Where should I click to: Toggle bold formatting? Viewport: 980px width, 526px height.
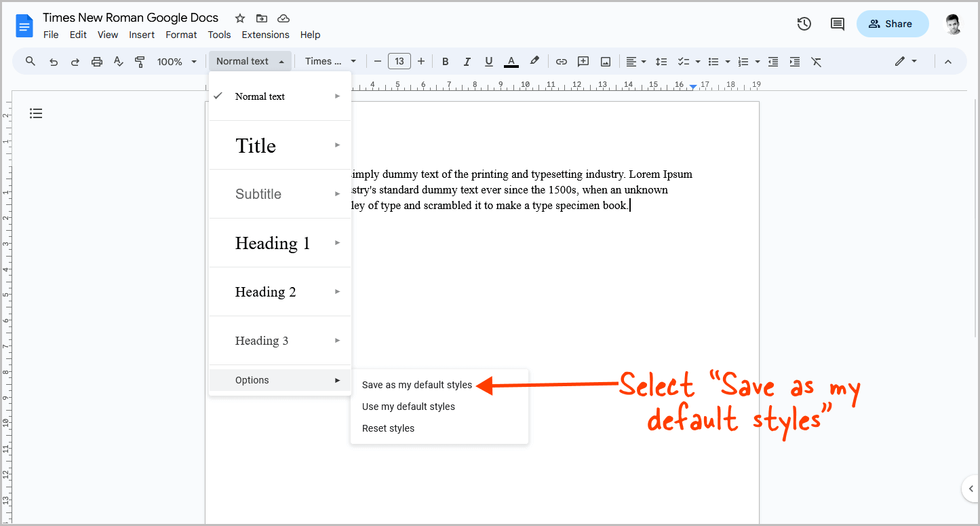click(445, 61)
